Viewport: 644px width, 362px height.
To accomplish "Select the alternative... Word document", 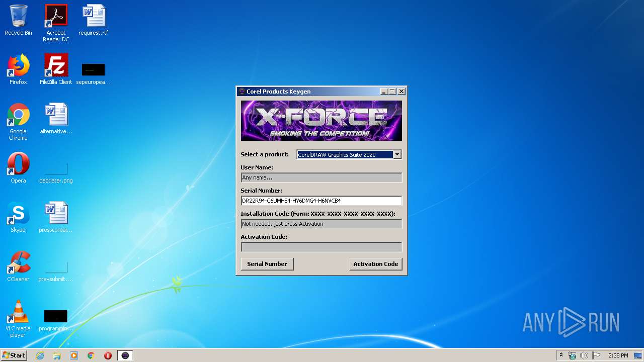I will click(x=56, y=119).
